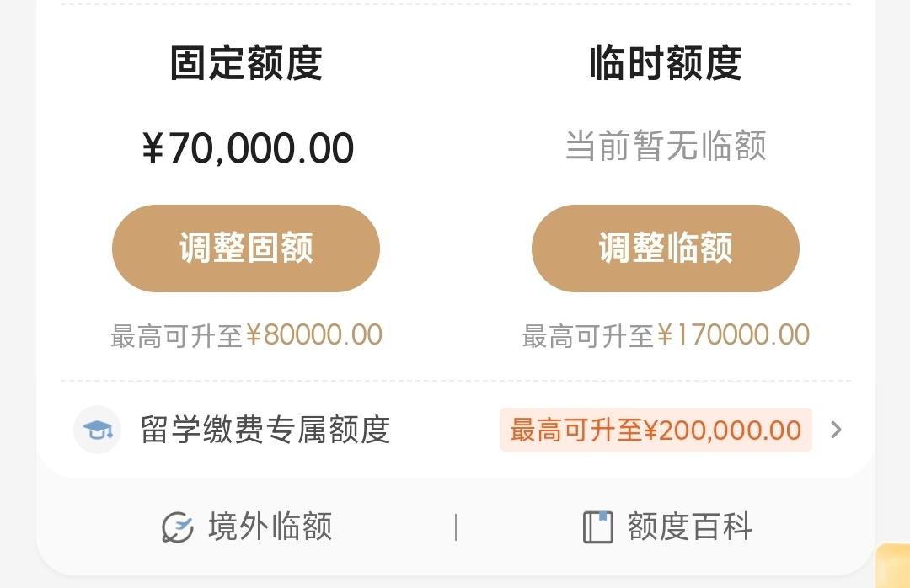The height and width of the screenshot is (588, 910).
Task: Tap the yellow floating widget at bottom-right corner
Action: click(892, 565)
